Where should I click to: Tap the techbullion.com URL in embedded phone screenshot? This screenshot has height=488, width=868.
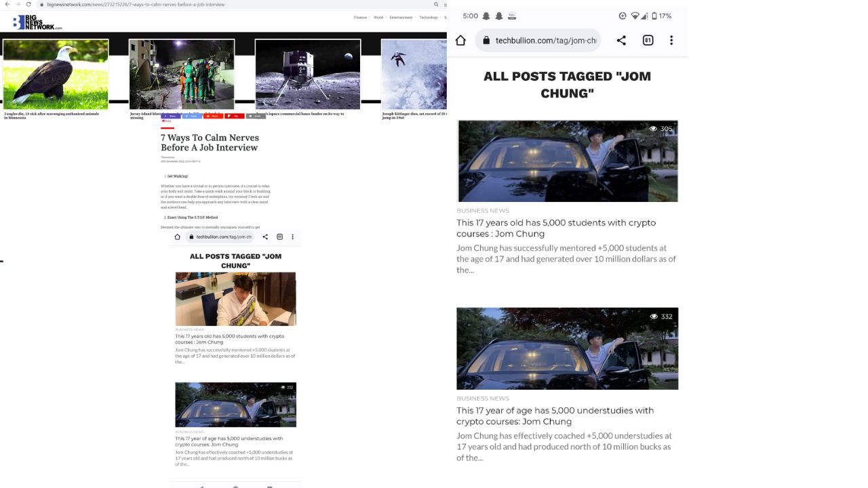pos(224,237)
